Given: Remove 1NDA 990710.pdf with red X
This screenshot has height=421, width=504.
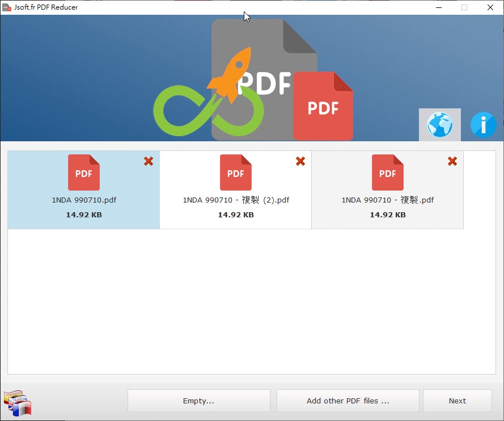Looking at the screenshot, I should (149, 161).
